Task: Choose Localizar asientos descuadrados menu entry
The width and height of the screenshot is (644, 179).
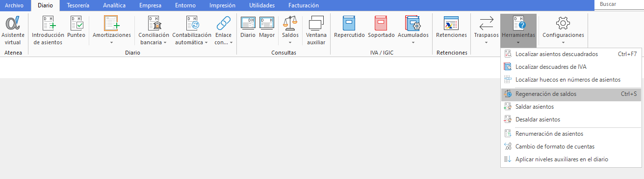Action: (571, 54)
